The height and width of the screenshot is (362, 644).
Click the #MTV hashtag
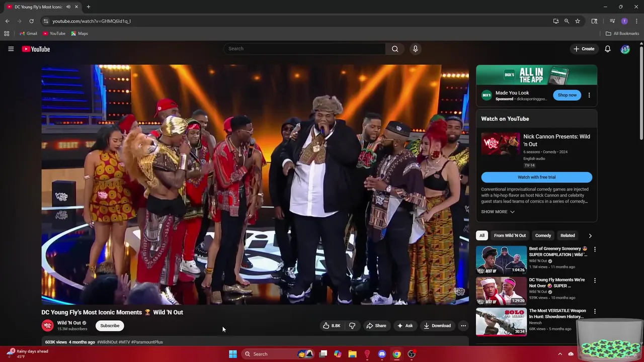pyautogui.click(x=124, y=342)
